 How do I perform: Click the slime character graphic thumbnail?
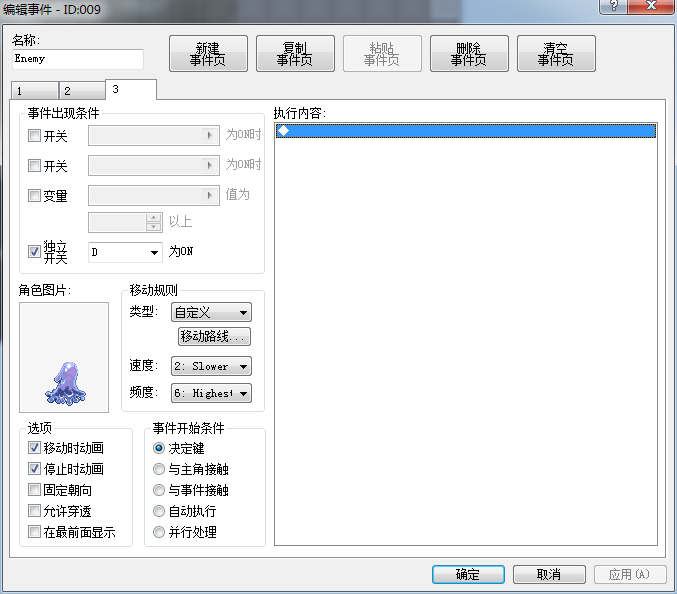(x=64, y=357)
